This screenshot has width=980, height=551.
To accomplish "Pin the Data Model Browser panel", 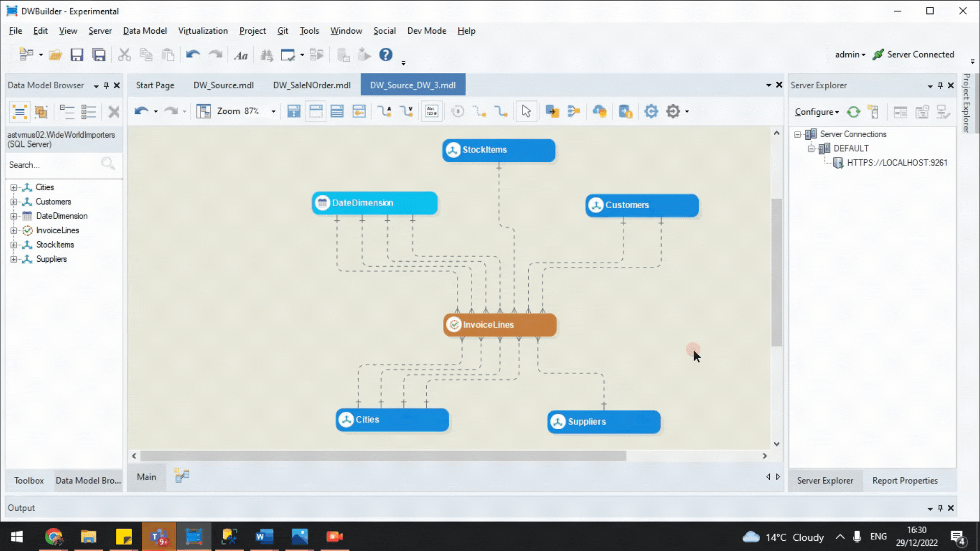I will [x=106, y=85].
